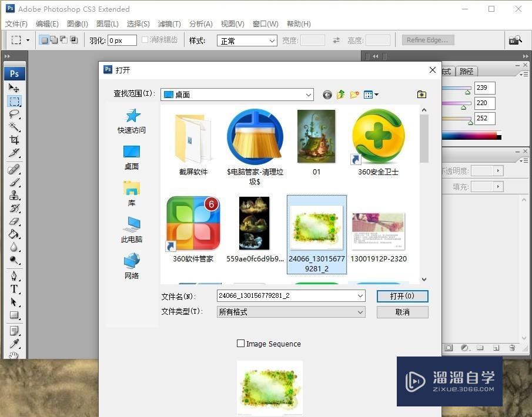532x417 pixels.
Task: Enable the Image Sequence checkbox
Action: [240, 344]
